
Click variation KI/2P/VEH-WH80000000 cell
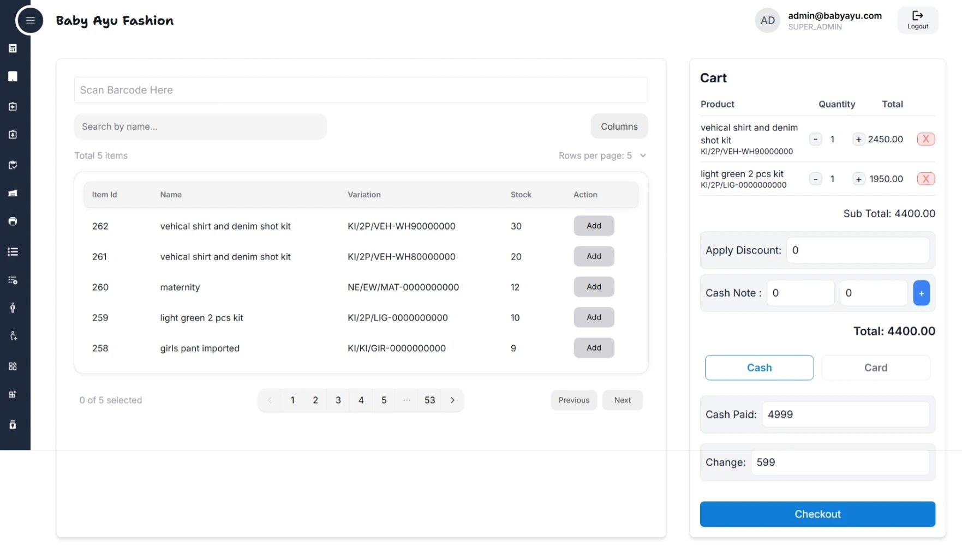pos(401,257)
